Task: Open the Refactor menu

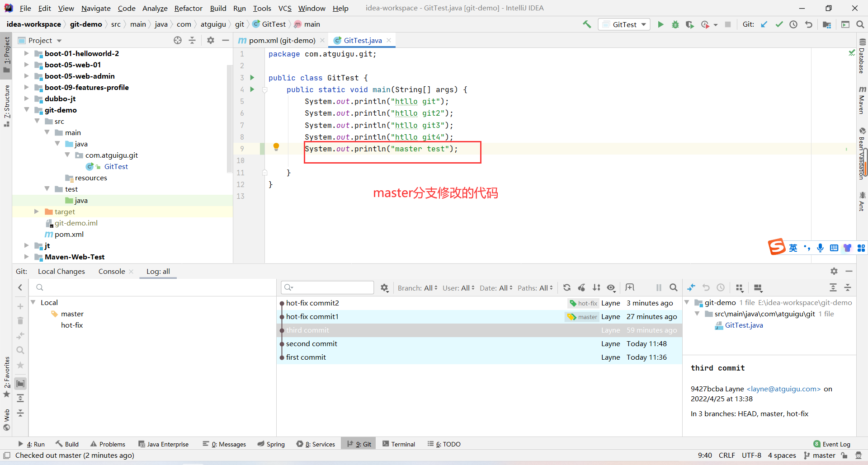Action: [189, 8]
